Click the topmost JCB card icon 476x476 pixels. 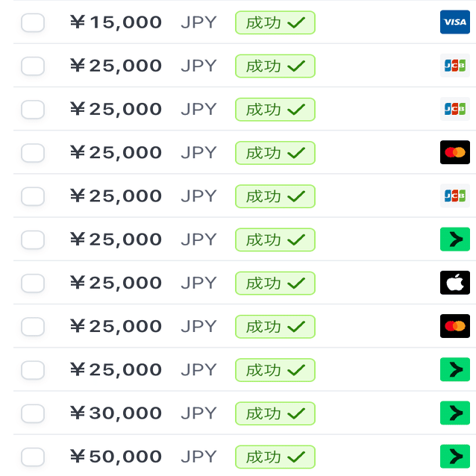[x=454, y=66]
